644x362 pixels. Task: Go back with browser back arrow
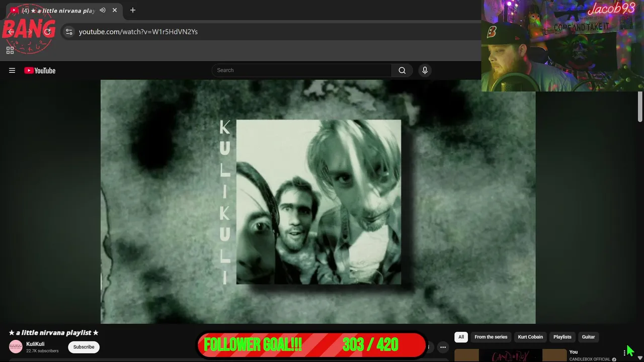tap(11, 32)
